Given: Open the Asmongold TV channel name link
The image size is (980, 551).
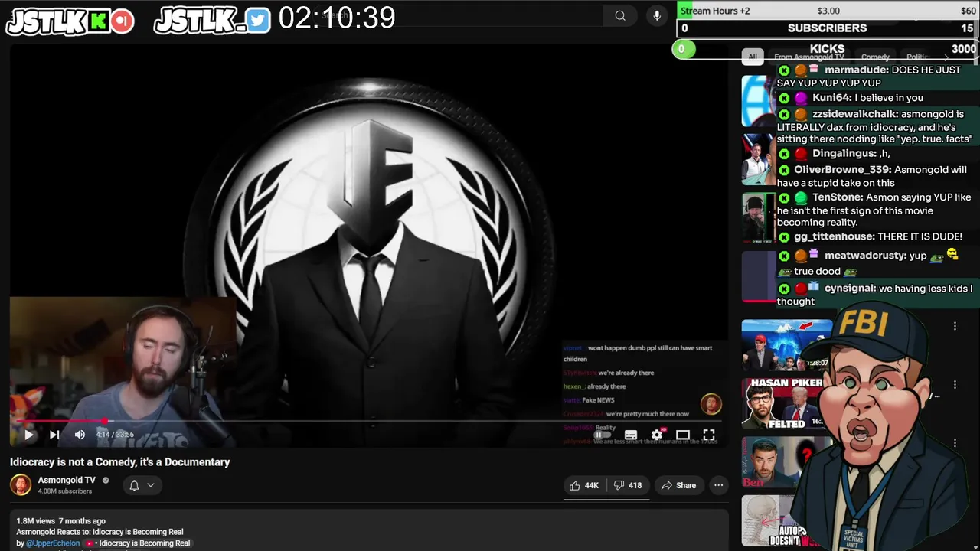Looking at the screenshot, I should (67, 480).
